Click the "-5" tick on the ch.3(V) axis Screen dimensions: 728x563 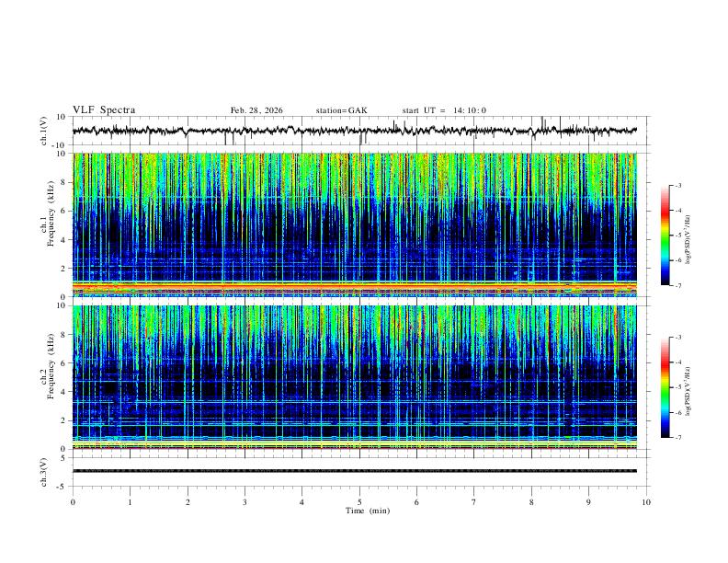pos(63,487)
